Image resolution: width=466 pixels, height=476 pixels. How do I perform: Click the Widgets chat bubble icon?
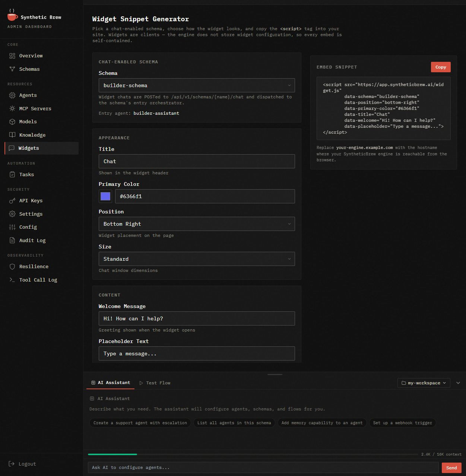tap(12, 148)
